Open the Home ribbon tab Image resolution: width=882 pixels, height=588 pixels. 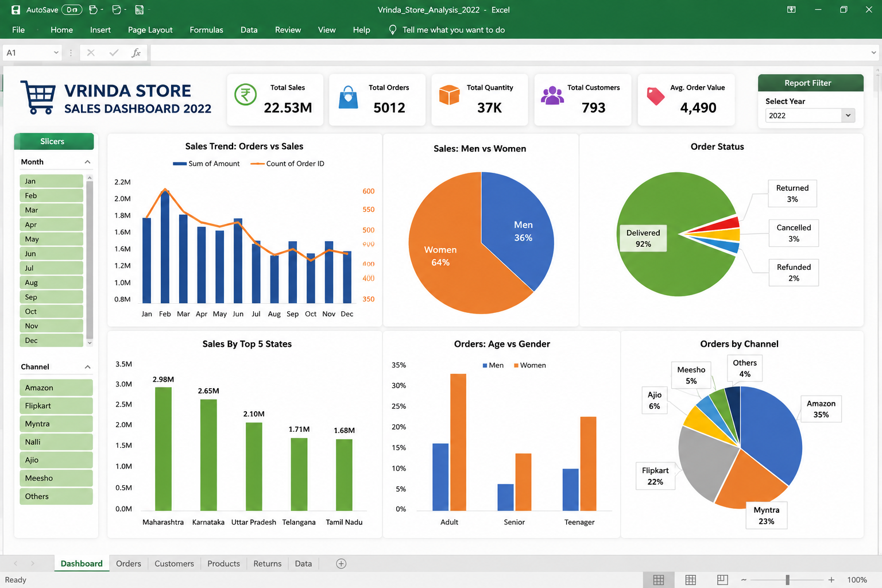coord(61,30)
